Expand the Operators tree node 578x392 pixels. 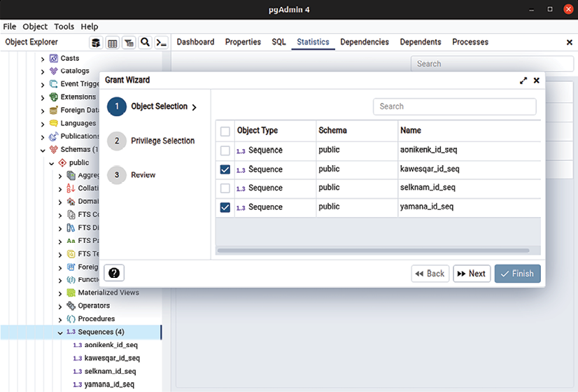tap(60, 307)
